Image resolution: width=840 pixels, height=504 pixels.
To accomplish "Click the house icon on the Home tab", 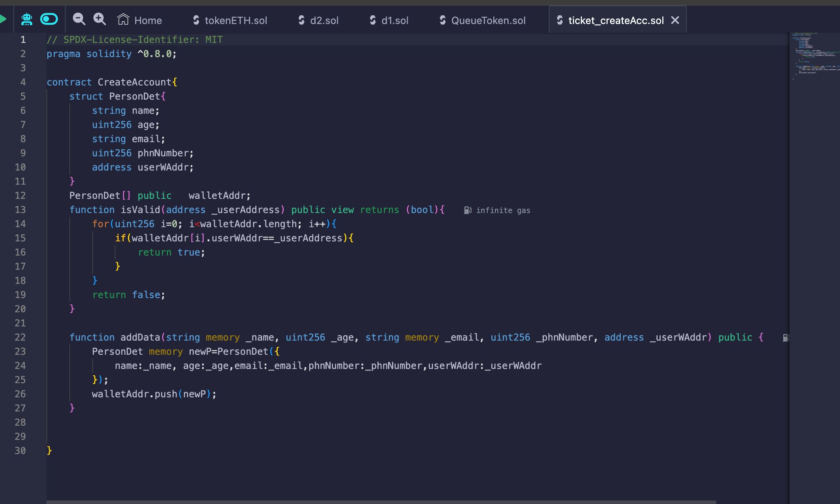I will [123, 19].
